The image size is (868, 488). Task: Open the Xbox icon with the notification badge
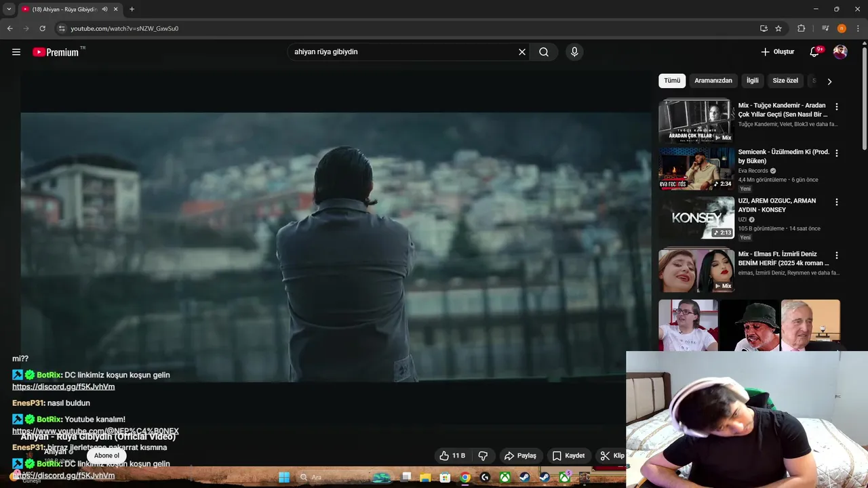tap(565, 477)
